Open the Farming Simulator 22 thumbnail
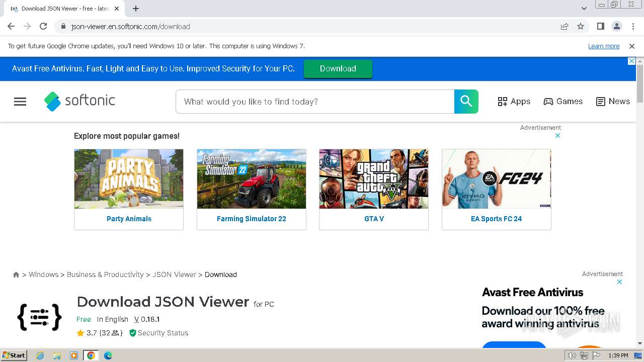This screenshot has height=362, width=644. [252, 179]
